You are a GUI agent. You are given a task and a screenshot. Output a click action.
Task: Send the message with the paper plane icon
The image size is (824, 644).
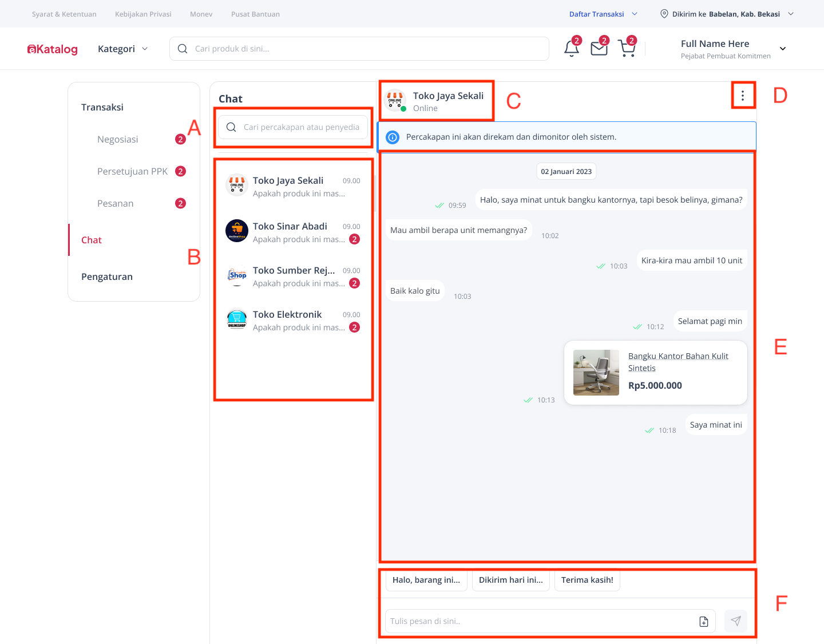(735, 621)
